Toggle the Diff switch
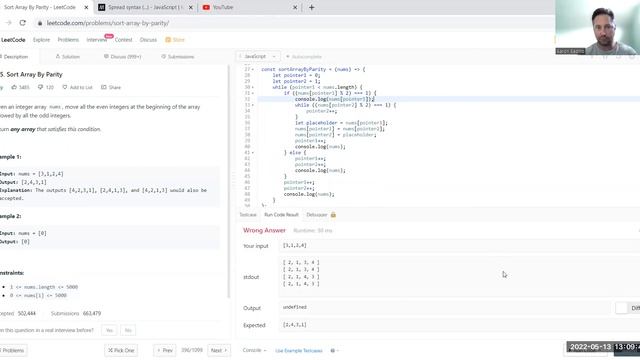Viewport: 640px width, 360px height. point(622,308)
